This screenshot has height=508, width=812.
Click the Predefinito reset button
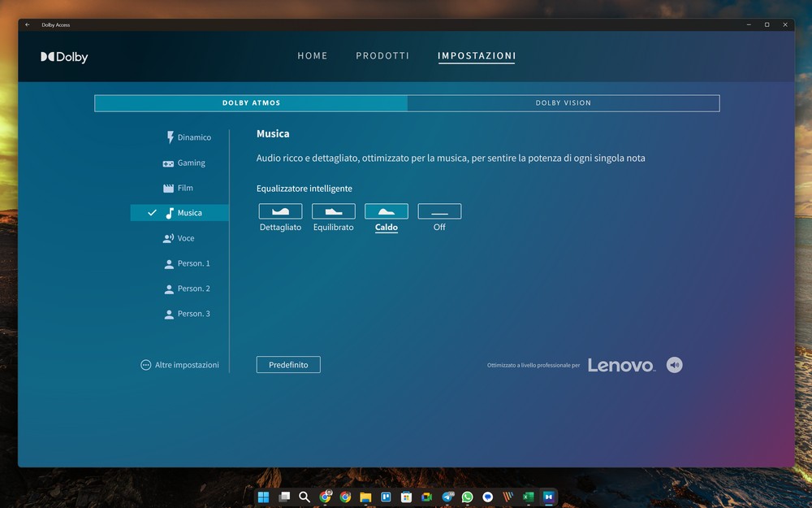click(x=288, y=365)
